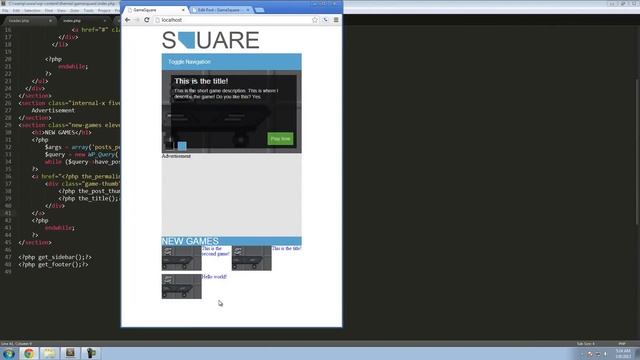
Task: Reload the localhost page
Action: pyautogui.click(x=147, y=20)
